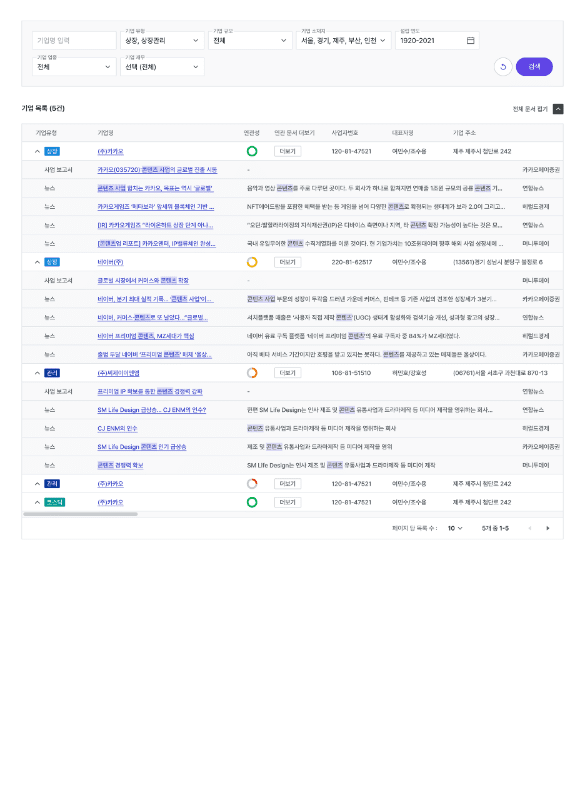Click the purple 검색 search button
585x800 pixels.
click(x=534, y=67)
